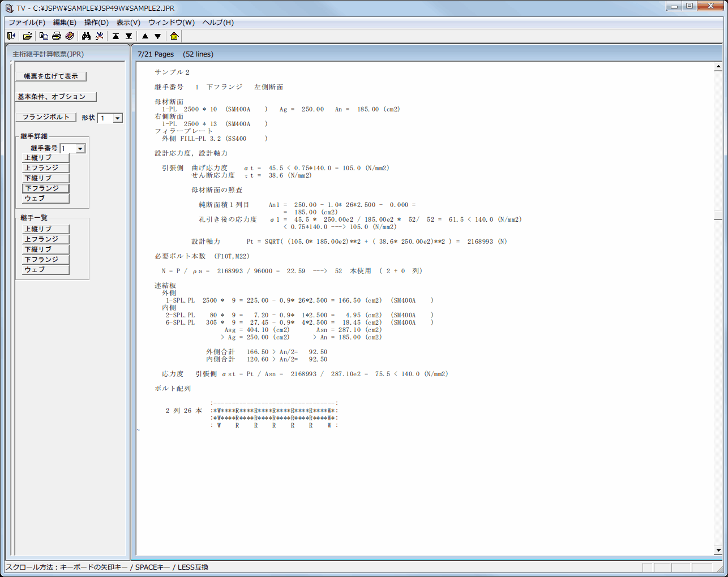Click the exit door icon in toolbar

[11, 36]
